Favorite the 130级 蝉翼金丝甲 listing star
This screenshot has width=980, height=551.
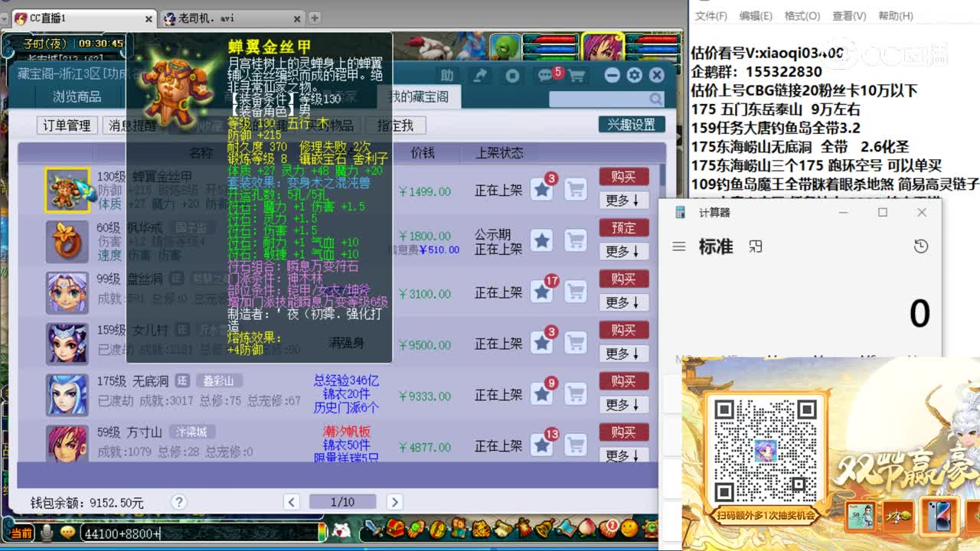[x=542, y=189]
